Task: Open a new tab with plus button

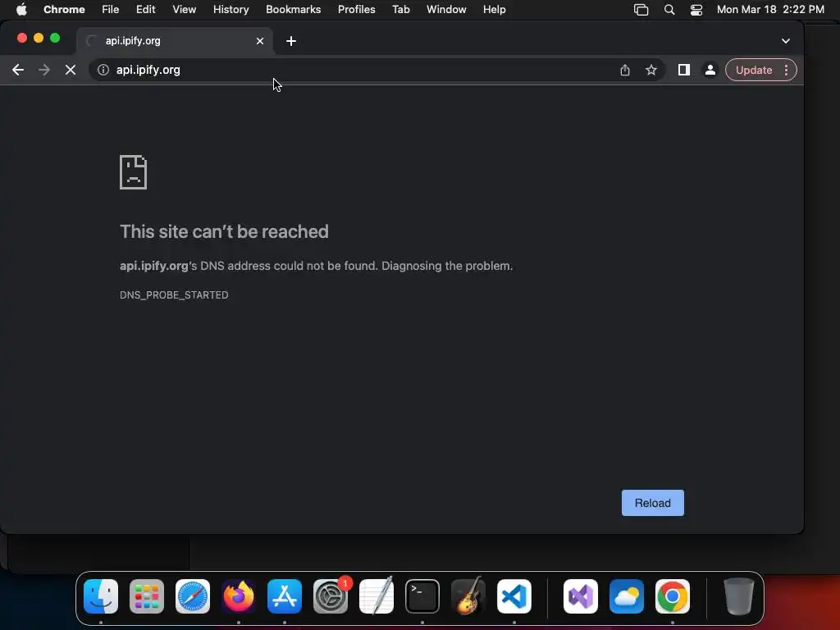Action: tap(291, 41)
